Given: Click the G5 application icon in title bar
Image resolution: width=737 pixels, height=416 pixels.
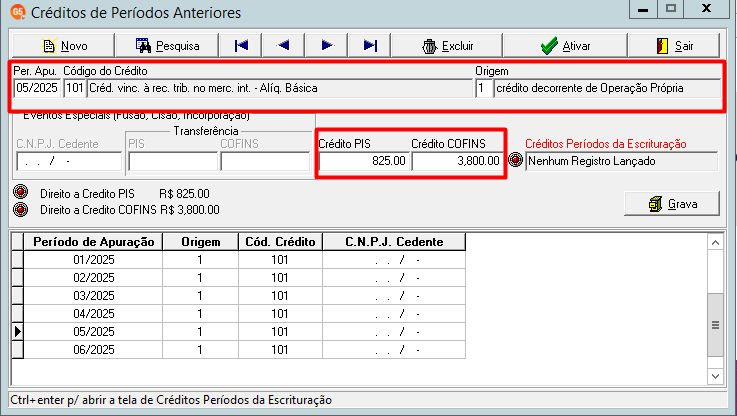Looking at the screenshot, I should coord(18,11).
